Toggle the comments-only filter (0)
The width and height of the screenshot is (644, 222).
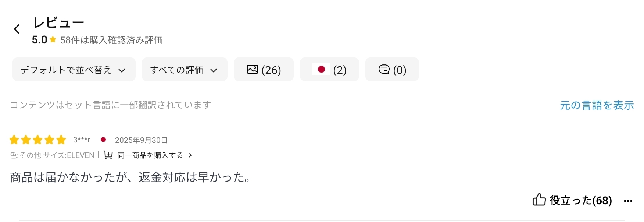tap(392, 70)
